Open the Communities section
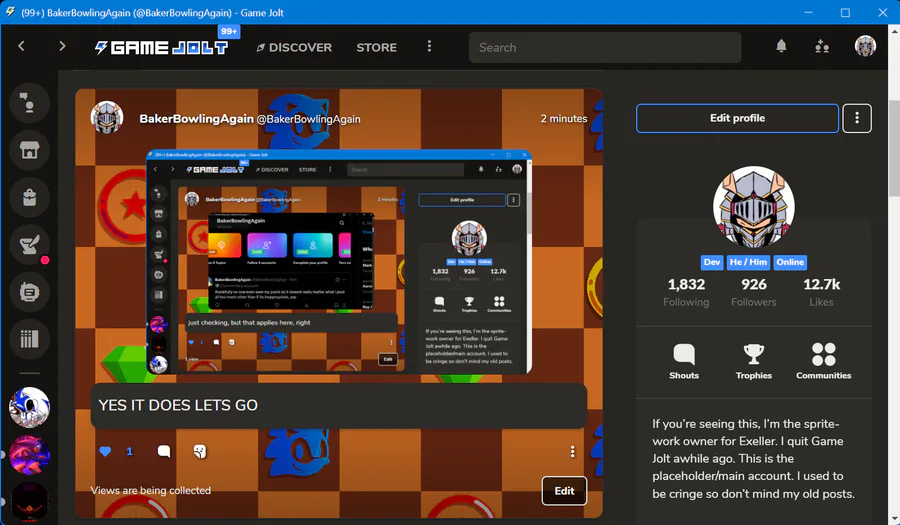 point(824,361)
